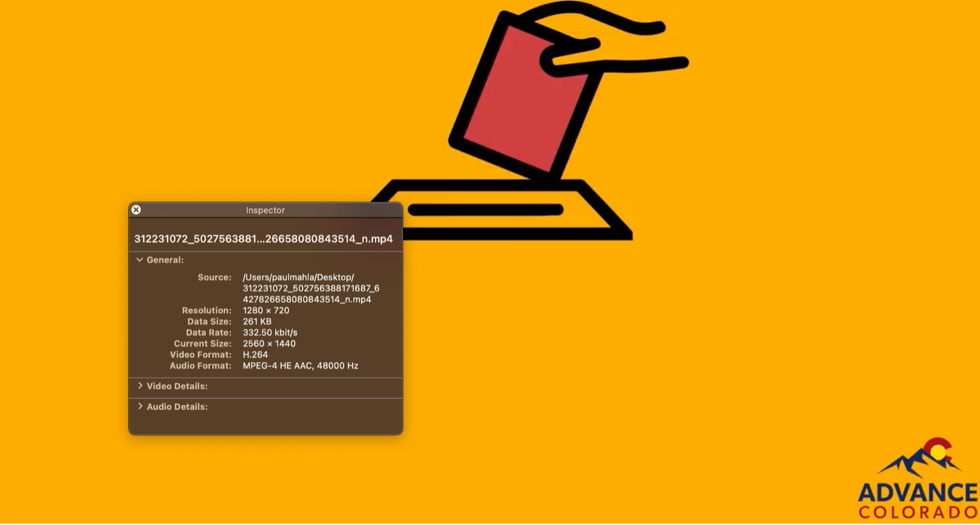Click the Video Details label
980x525 pixels.
point(177,387)
